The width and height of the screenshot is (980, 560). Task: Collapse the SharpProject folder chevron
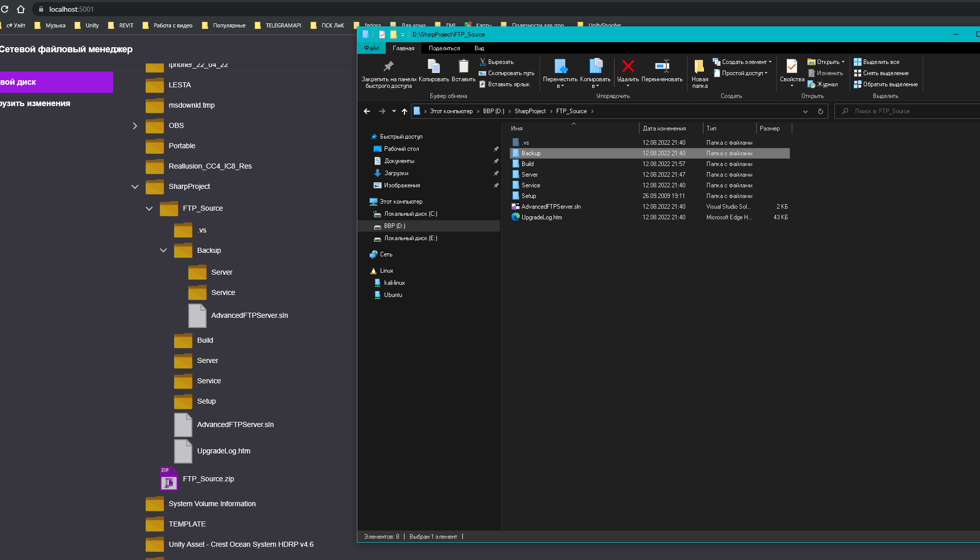tap(135, 186)
